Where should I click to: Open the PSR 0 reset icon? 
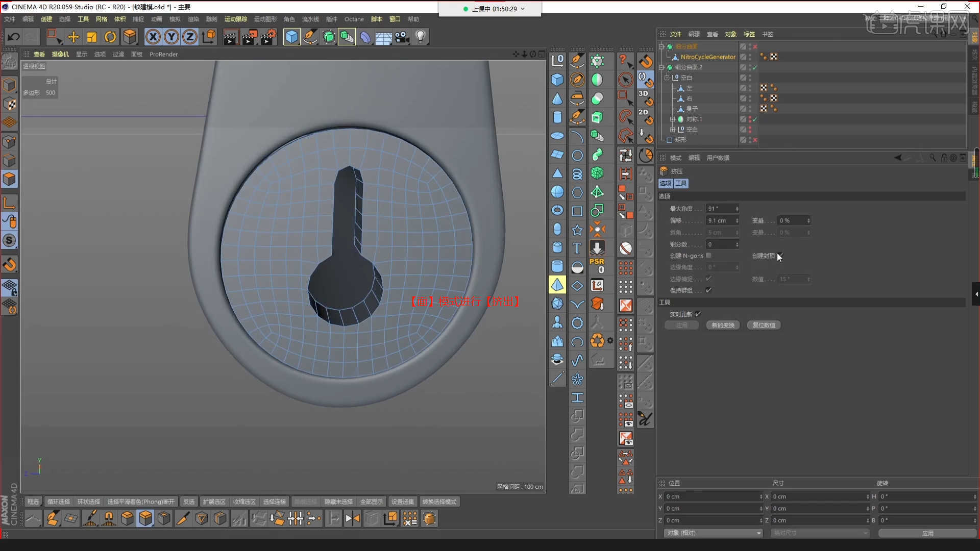click(597, 266)
